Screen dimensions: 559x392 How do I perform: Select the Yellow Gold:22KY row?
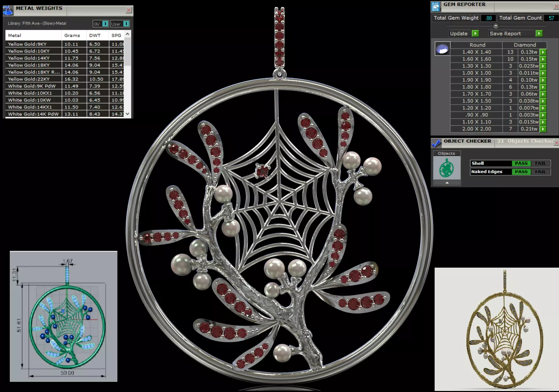(x=65, y=79)
